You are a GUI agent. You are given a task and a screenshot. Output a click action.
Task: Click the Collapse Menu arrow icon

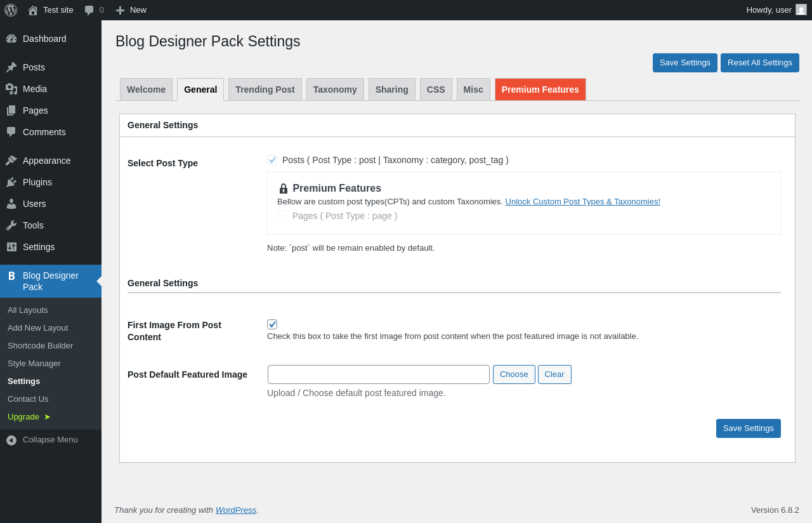tap(11, 440)
